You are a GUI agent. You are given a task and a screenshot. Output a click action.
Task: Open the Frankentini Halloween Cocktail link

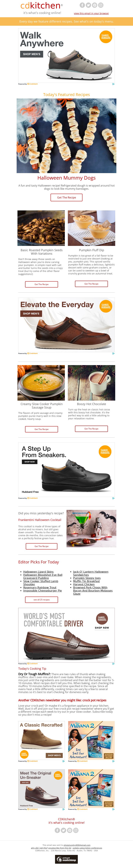tap(40, 520)
